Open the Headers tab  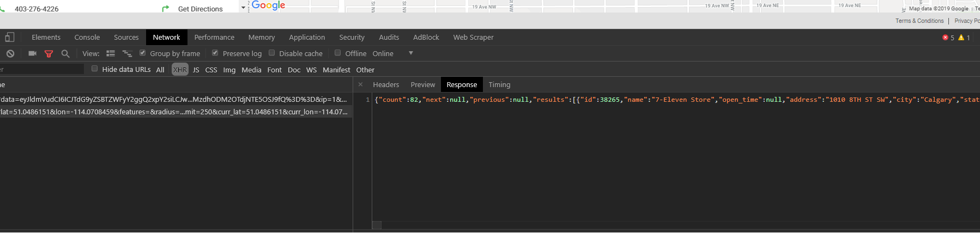(x=386, y=84)
